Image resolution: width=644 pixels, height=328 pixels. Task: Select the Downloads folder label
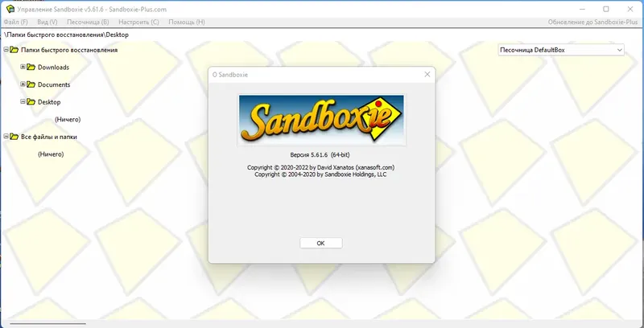coord(53,68)
